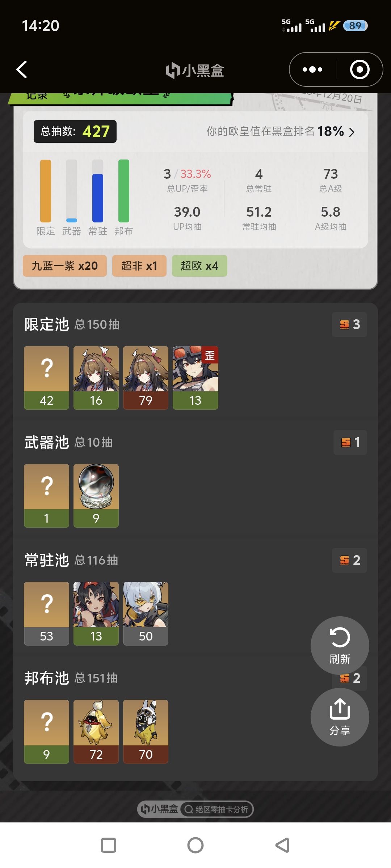The width and height of the screenshot is (391, 868).
Task: Tap the 刷新 refresh button
Action: 340,646
